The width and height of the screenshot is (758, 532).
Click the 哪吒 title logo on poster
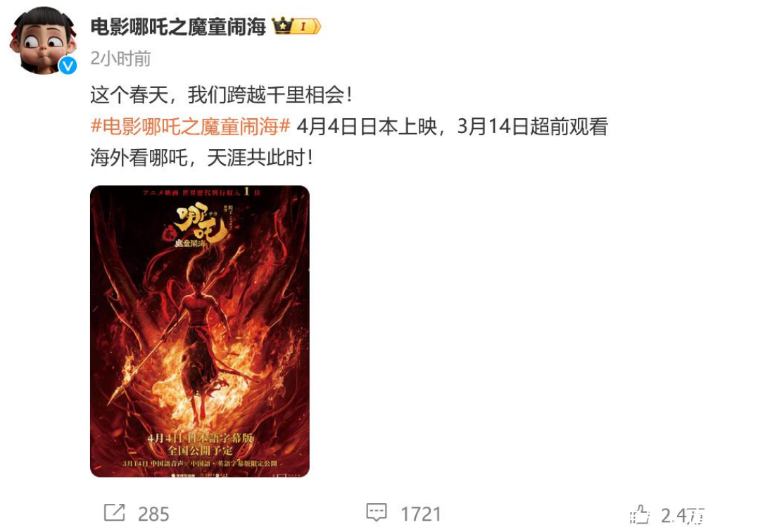coord(200,227)
